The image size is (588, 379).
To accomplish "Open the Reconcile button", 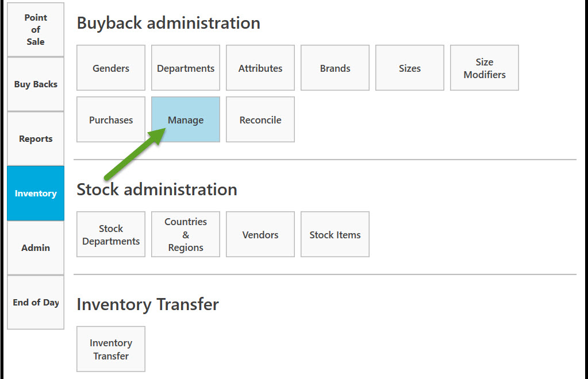I will 260,120.
